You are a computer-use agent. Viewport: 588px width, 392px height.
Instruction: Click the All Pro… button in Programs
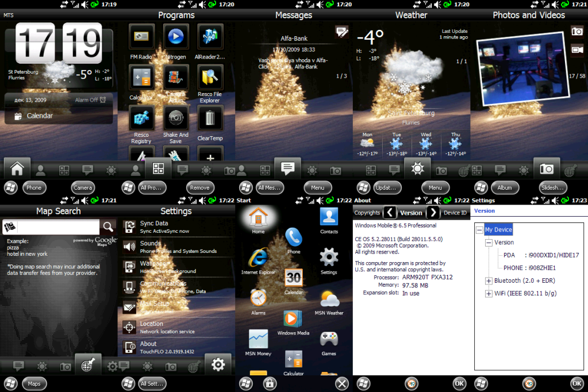tap(152, 187)
